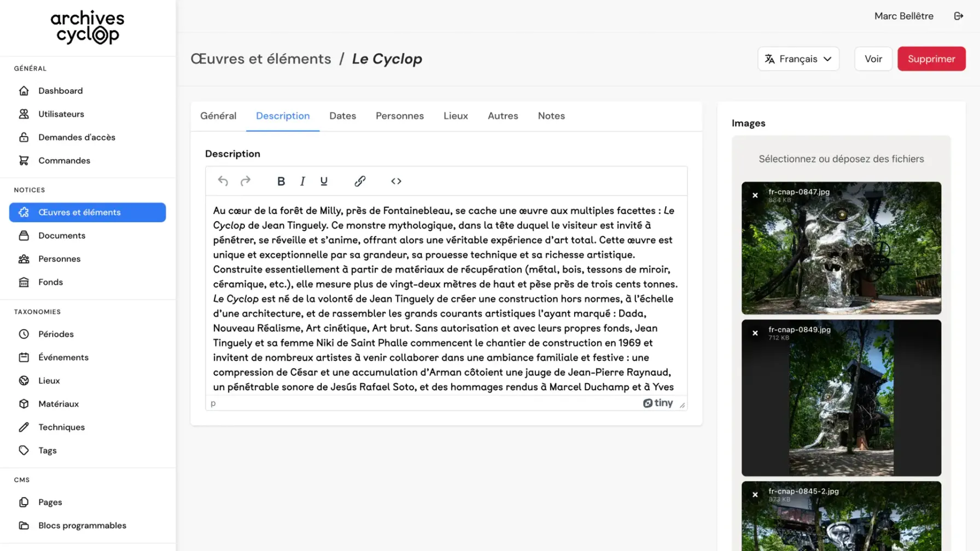Open the Personnes tab
Image resolution: width=980 pixels, height=551 pixels.
(x=399, y=116)
